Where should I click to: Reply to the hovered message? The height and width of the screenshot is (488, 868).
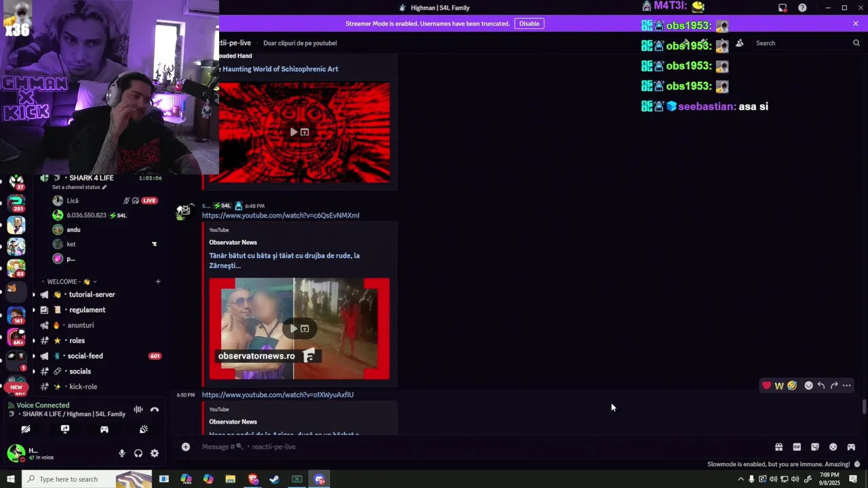821,386
